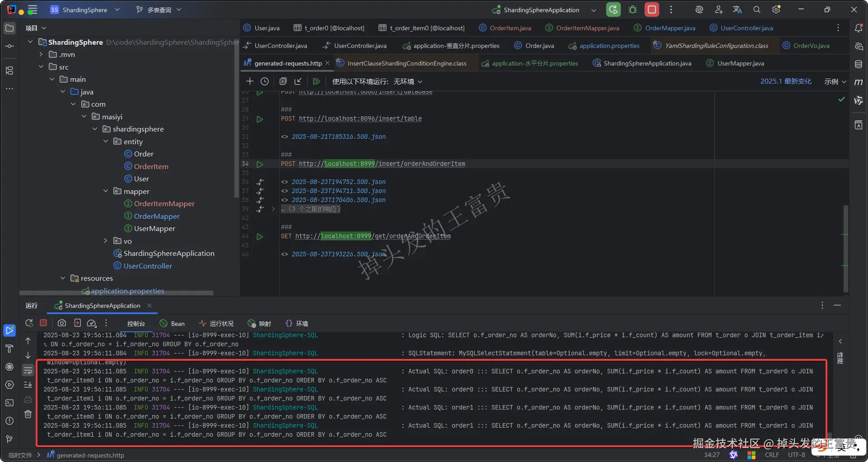Viewport: 868px width, 462px height.
Task: Run the GET get/orderAndOrderItem request
Action: (260, 236)
